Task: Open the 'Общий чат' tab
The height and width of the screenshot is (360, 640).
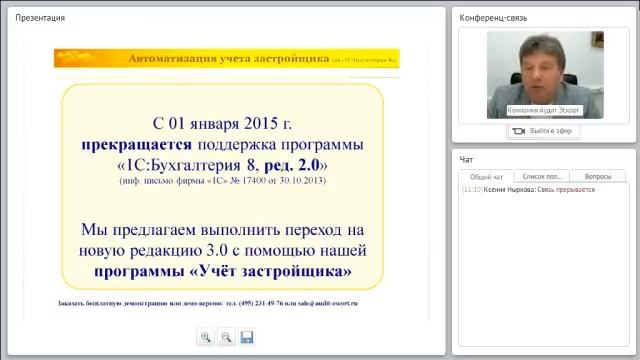Action: pos(486,177)
